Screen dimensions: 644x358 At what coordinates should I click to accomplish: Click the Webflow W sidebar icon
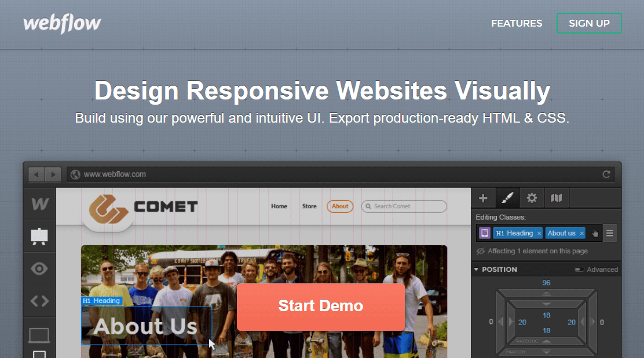39,204
